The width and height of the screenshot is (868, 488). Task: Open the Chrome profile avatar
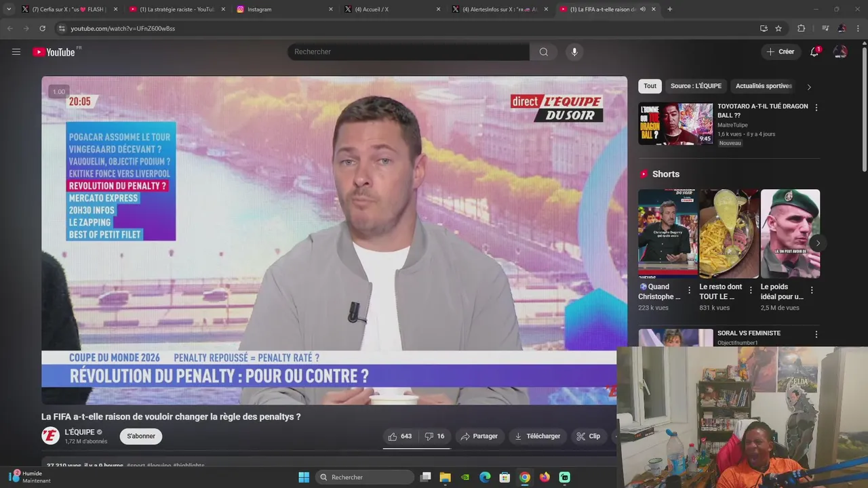point(842,28)
